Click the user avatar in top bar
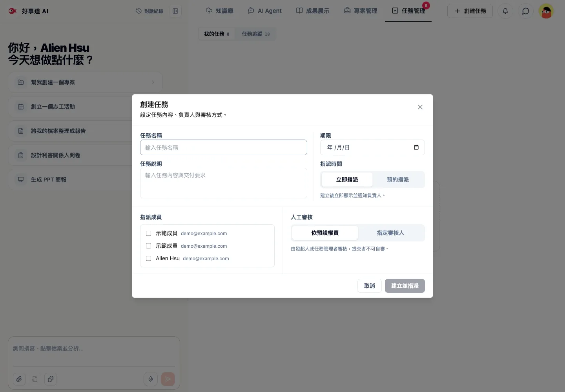The height and width of the screenshot is (392, 565). click(x=546, y=11)
